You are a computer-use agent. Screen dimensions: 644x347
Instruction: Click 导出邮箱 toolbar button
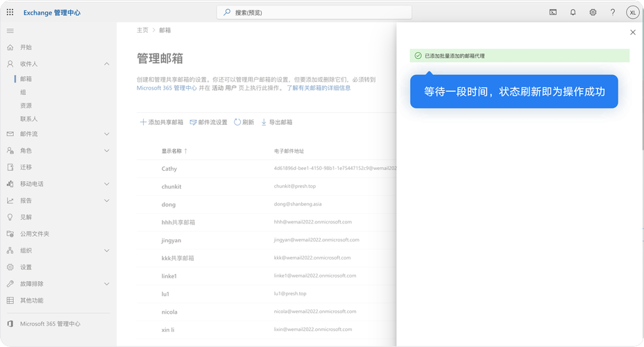click(276, 122)
